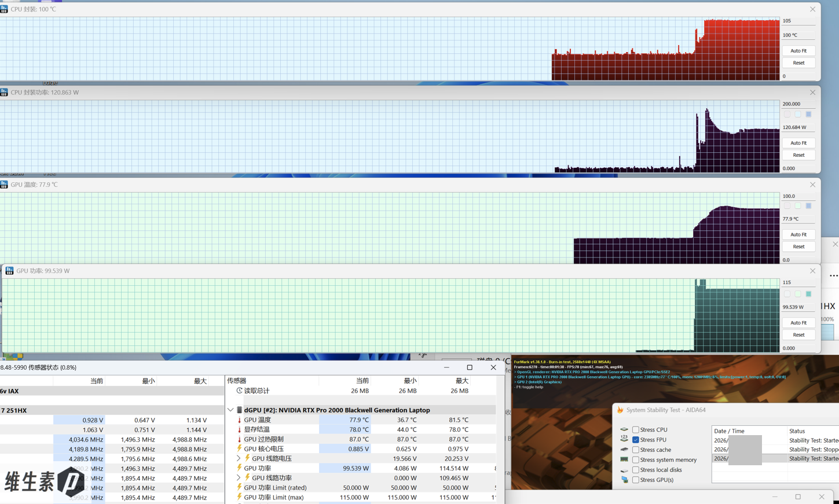Click lightning icon beside GPU 功率 Limit (rated)
Image resolution: width=839 pixels, height=504 pixels.
(x=239, y=487)
